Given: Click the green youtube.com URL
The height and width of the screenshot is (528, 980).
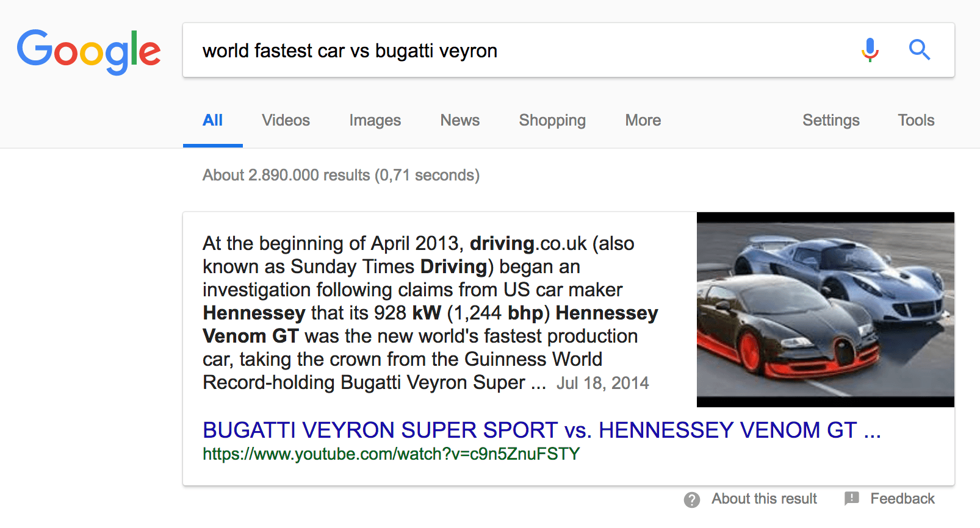Looking at the screenshot, I should pyautogui.click(x=391, y=454).
